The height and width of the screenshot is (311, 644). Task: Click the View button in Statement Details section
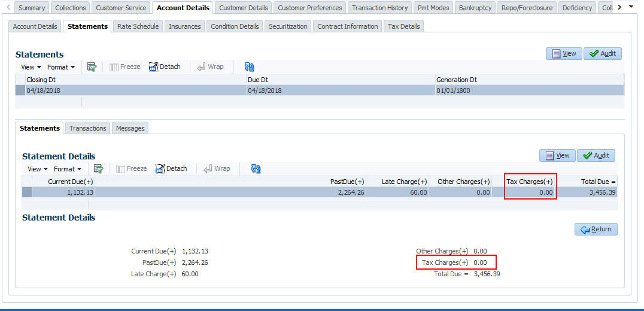click(x=557, y=155)
